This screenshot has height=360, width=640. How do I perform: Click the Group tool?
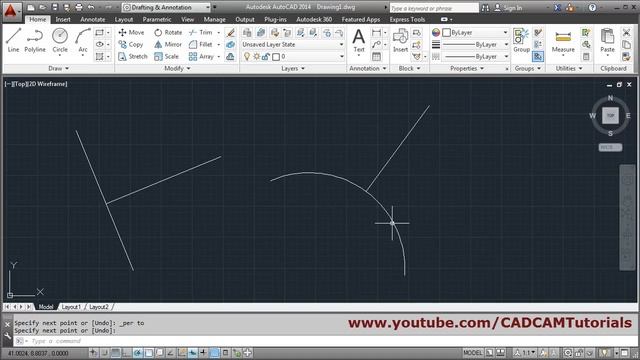tap(521, 40)
